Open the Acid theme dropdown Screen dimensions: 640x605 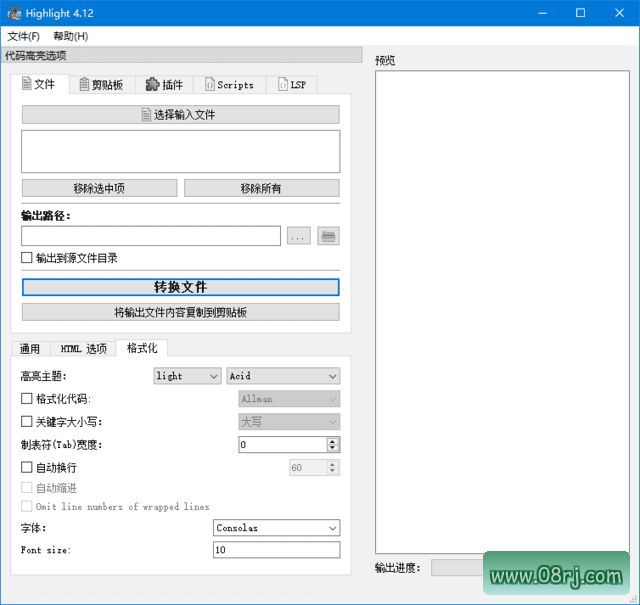[x=283, y=376]
